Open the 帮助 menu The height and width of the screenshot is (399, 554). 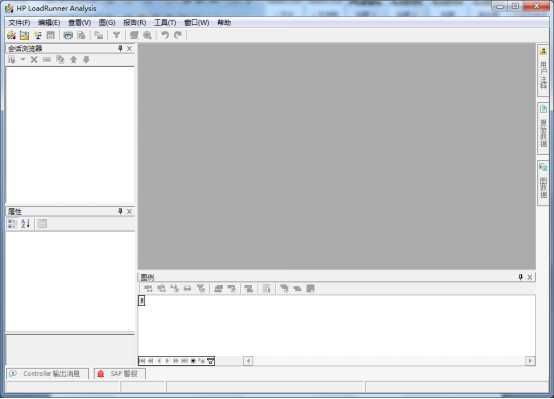click(x=224, y=23)
